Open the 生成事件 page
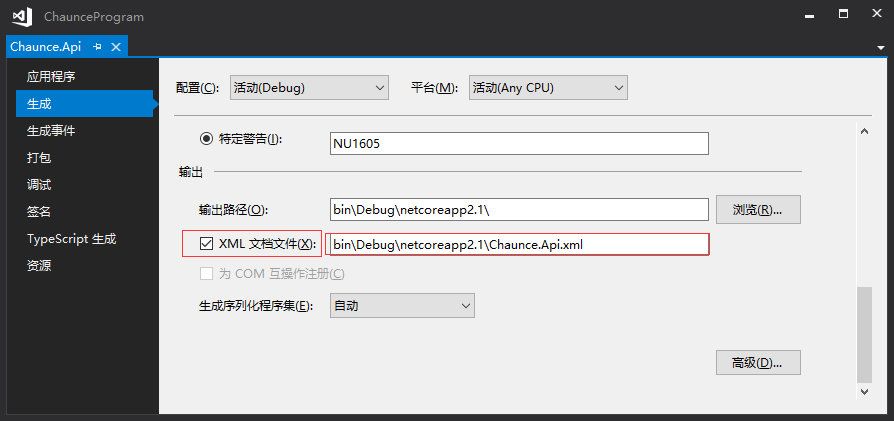Viewport: 894px width, 421px height. 52,131
